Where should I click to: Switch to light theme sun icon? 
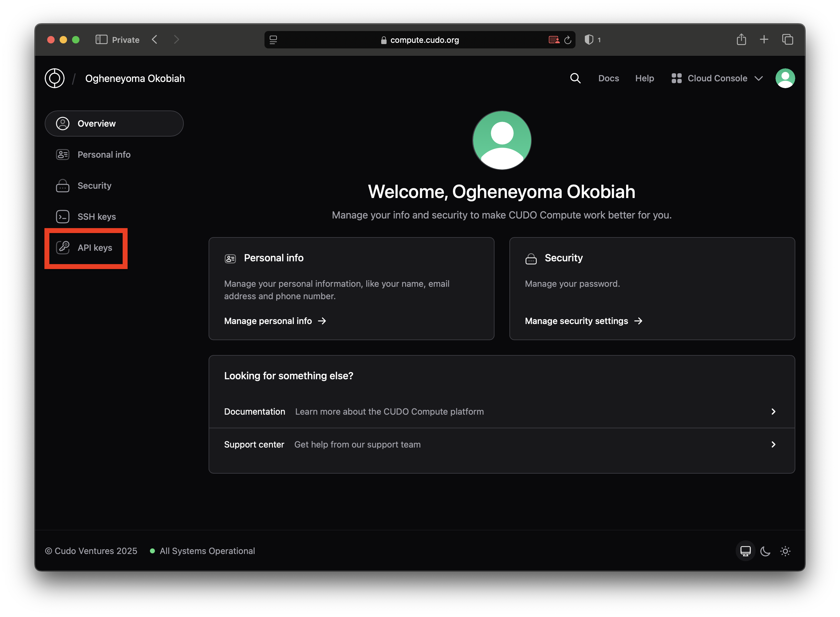(x=785, y=551)
